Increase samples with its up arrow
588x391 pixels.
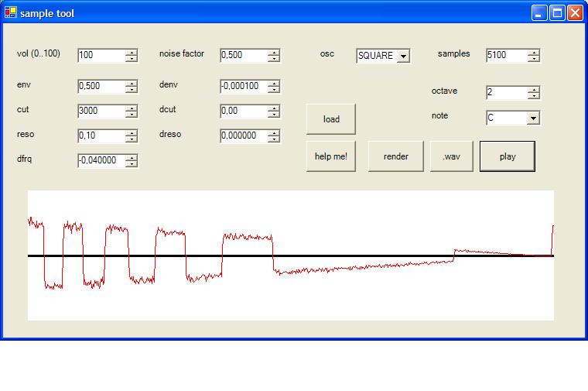pos(534,52)
